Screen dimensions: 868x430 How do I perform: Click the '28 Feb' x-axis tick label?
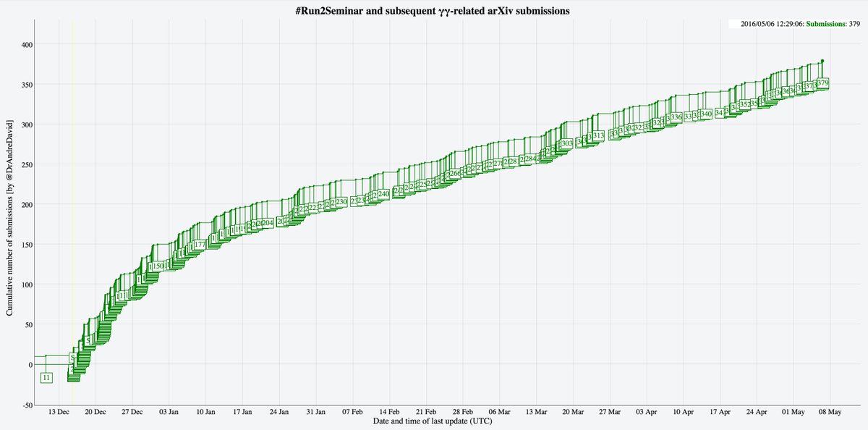coord(463,412)
